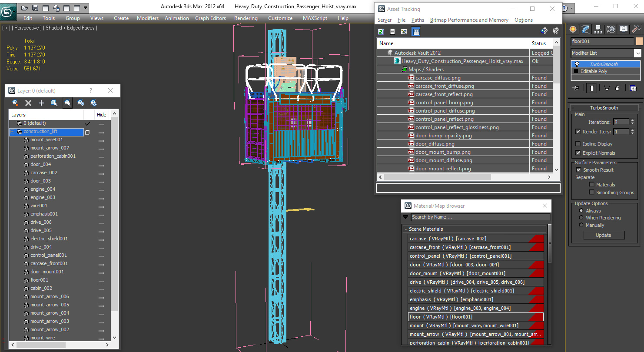
Task: Open Bitmap Performance and Memory menu
Action: pos(469,20)
